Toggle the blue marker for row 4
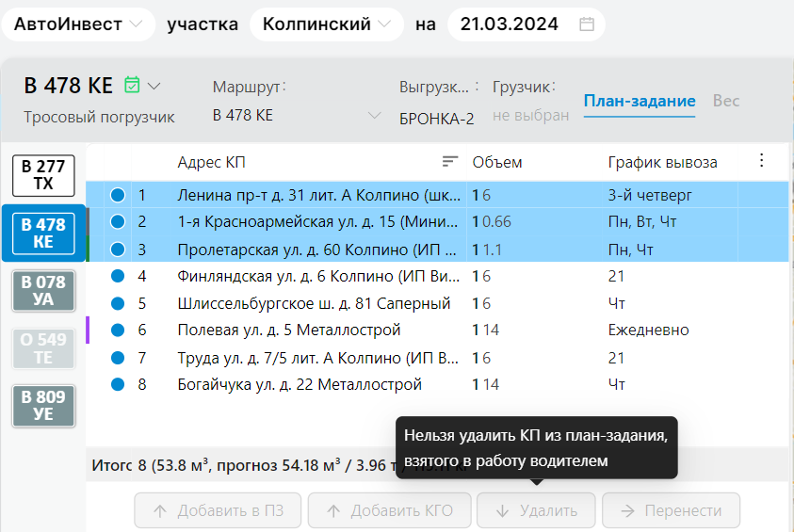 coord(118,277)
